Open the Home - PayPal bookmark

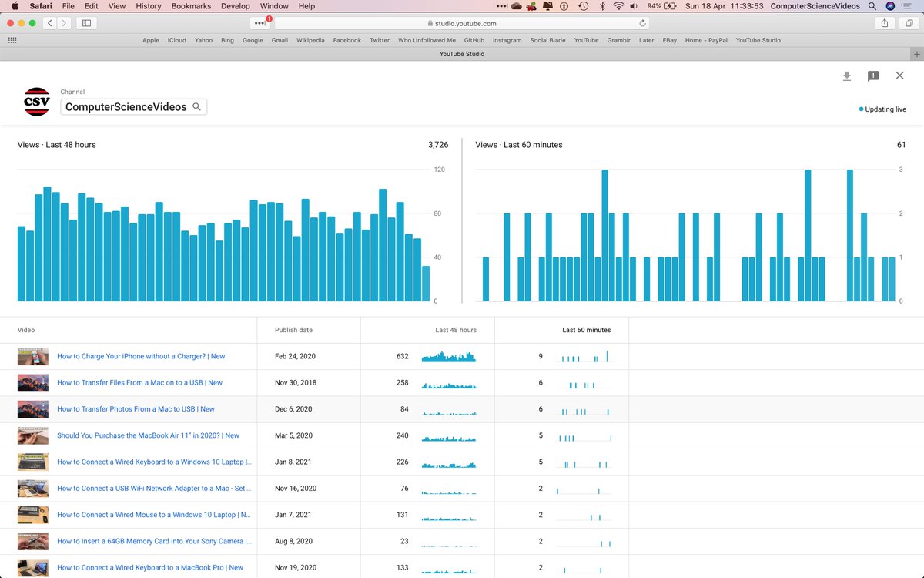706,40
